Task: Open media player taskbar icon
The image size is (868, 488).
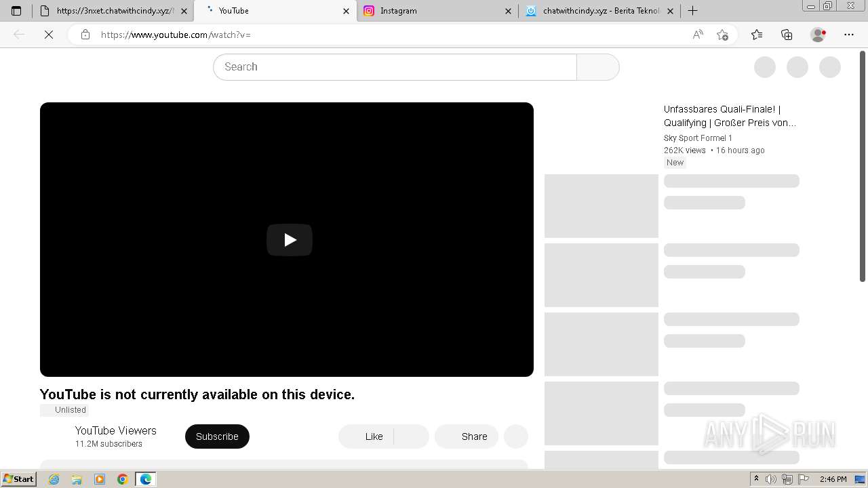Action: click(100, 479)
